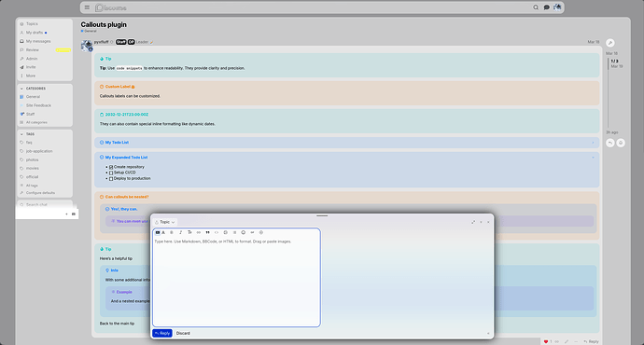Image resolution: width=644 pixels, height=345 pixels.
Task: Insert a blockquote with the quote icon
Action: pyautogui.click(x=207, y=232)
